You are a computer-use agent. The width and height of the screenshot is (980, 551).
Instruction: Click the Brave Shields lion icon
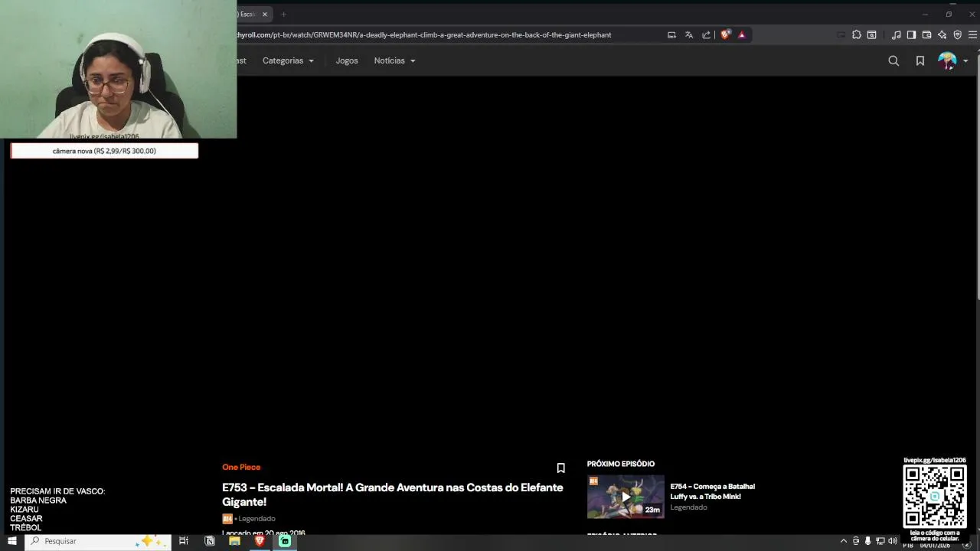(725, 34)
